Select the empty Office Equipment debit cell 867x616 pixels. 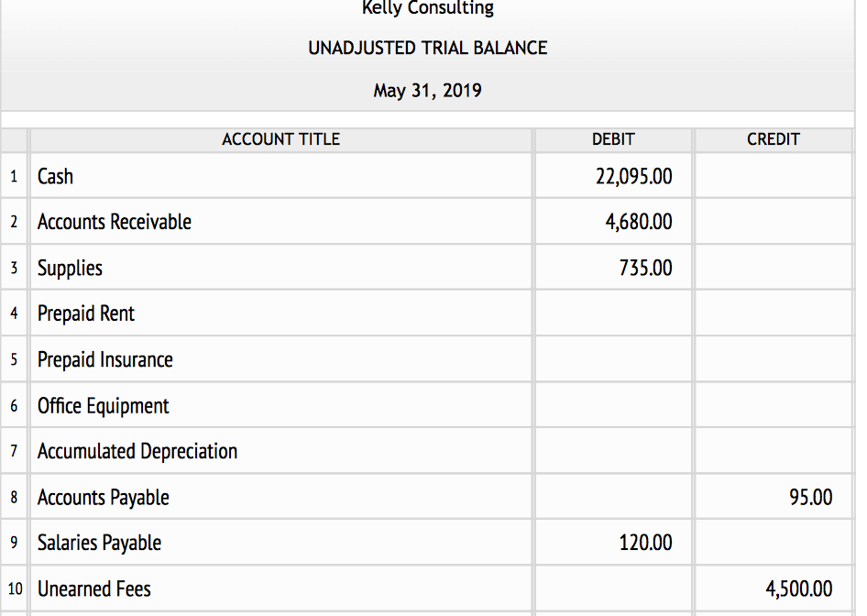(x=612, y=405)
